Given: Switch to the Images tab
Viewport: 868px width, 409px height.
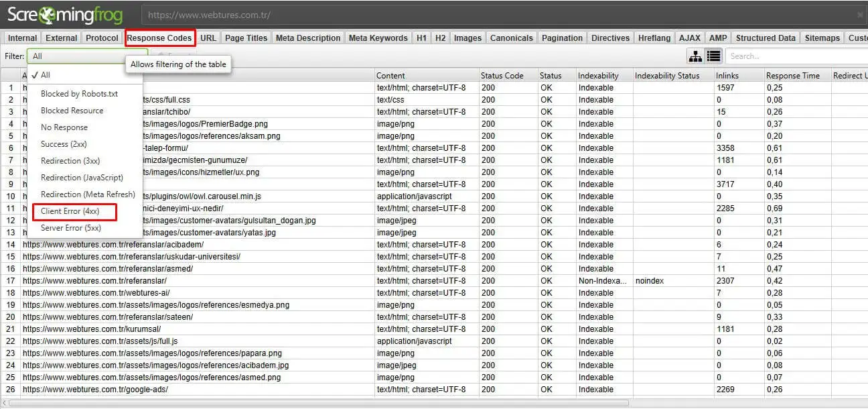Looking at the screenshot, I should pyautogui.click(x=467, y=38).
